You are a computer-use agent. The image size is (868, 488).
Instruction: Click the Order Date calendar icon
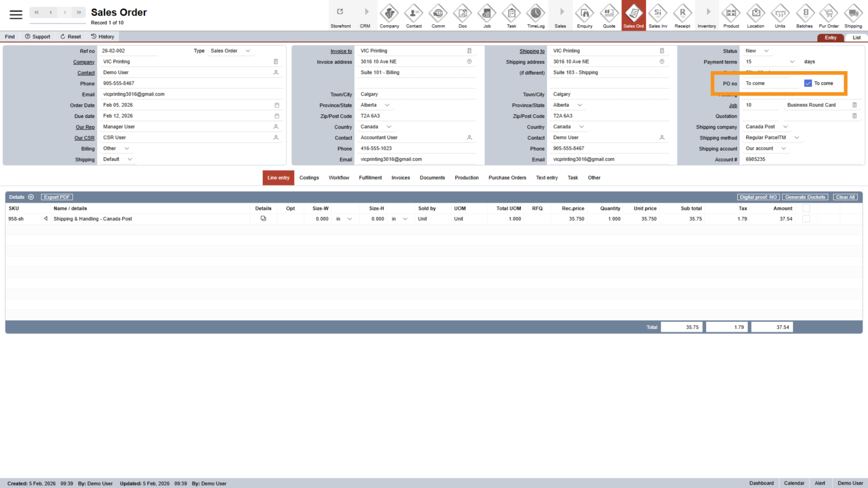click(276, 105)
